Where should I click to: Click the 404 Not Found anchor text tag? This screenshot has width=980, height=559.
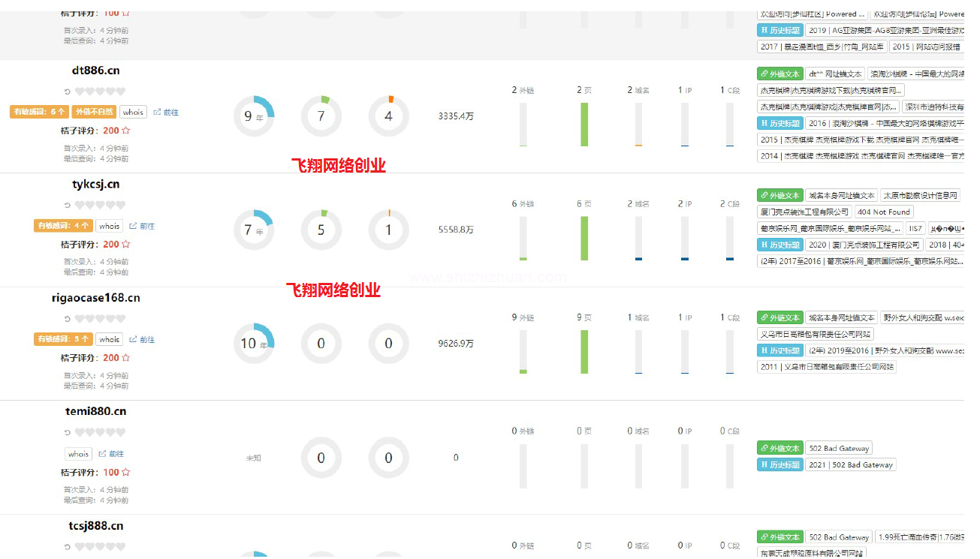point(883,212)
